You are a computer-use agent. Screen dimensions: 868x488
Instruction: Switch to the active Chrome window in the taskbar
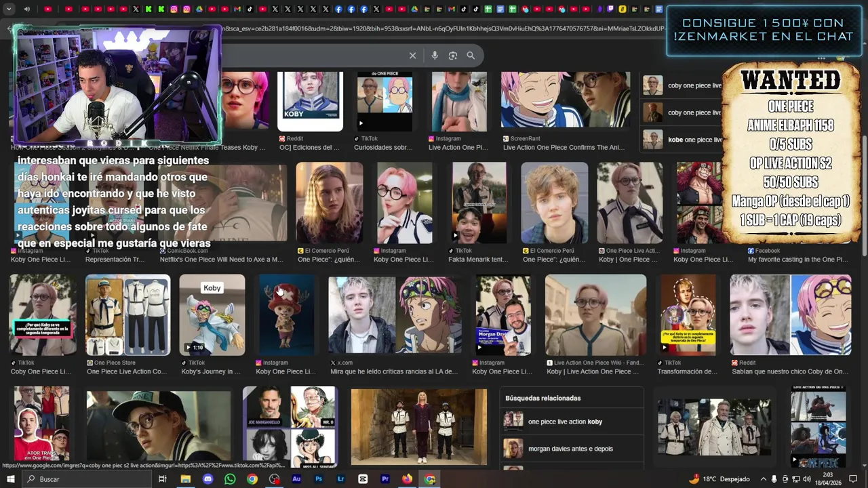pyautogui.click(x=430, y=479)
